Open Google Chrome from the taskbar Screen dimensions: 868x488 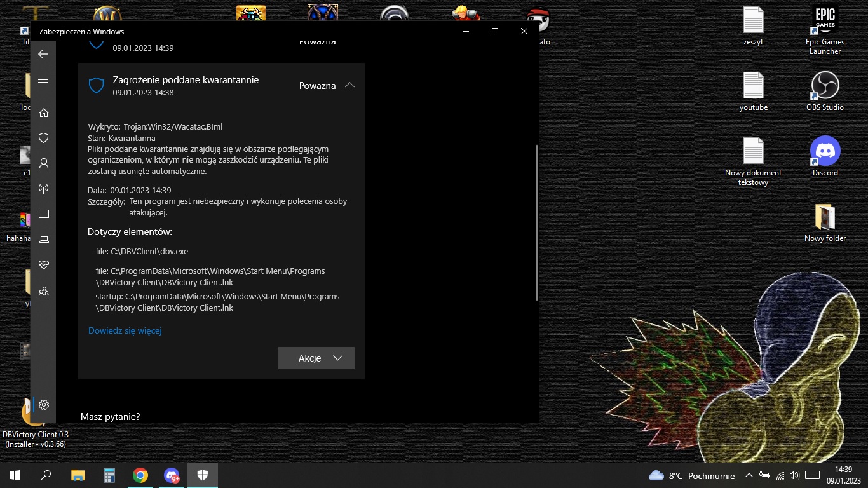pyautogui.click(x=140, y=475)
